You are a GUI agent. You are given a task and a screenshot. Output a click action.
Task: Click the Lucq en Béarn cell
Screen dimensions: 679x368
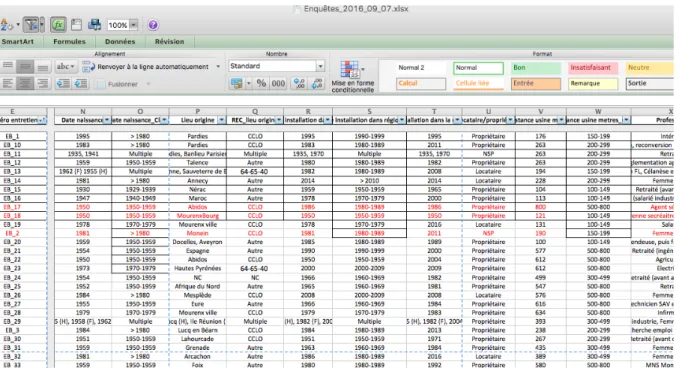197,330
